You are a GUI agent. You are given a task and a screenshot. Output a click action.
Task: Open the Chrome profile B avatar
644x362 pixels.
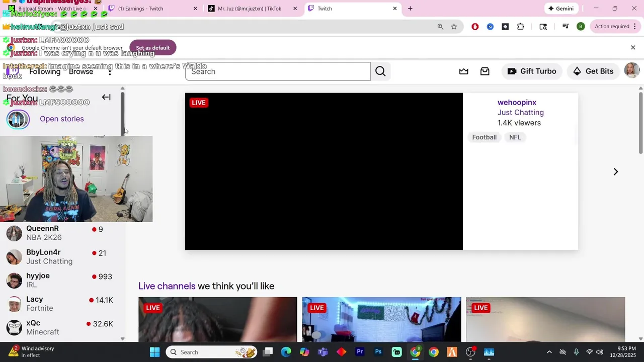[581, 27]
